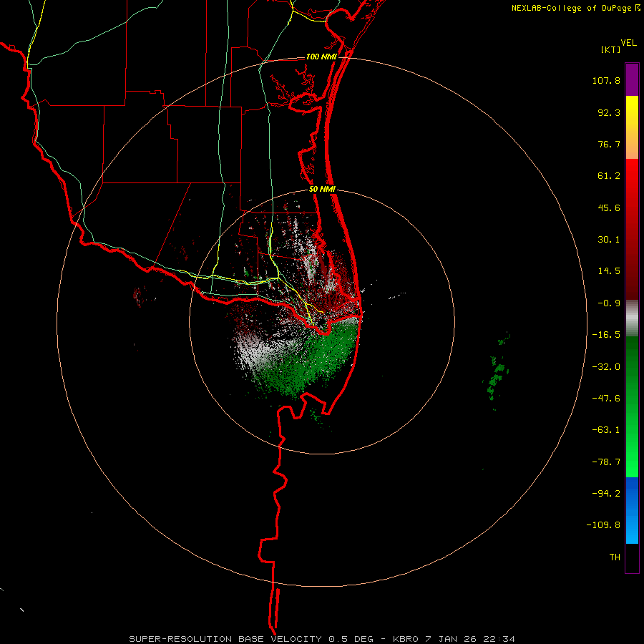Click the -16.5 velocity scale value

(606, 335)
